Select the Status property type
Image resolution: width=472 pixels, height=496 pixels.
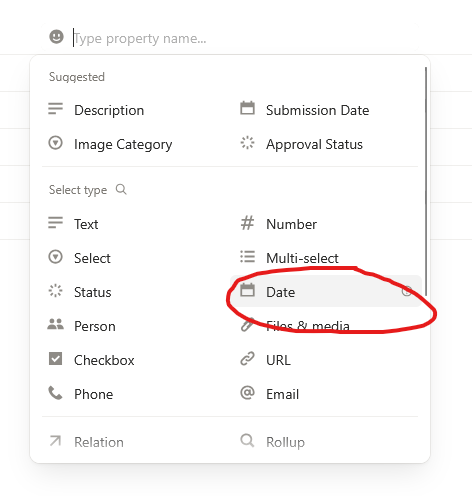tap(133, 292)
